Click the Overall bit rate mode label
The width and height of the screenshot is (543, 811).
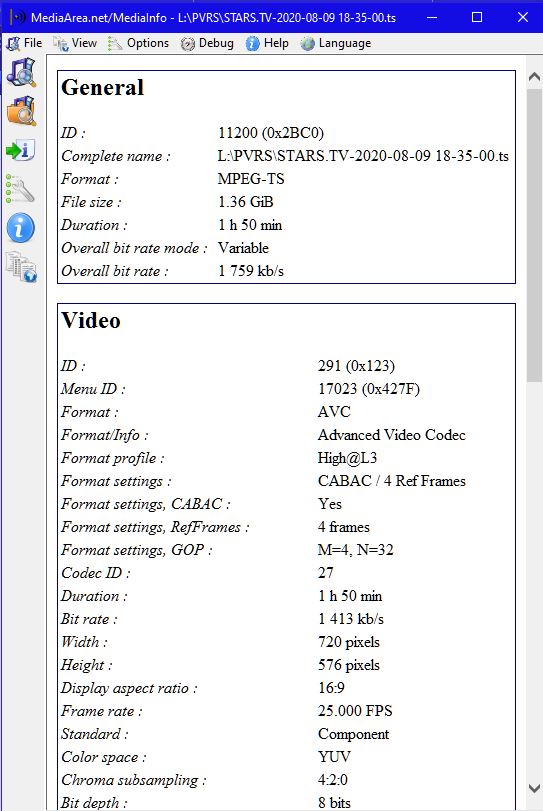[134, 248]
